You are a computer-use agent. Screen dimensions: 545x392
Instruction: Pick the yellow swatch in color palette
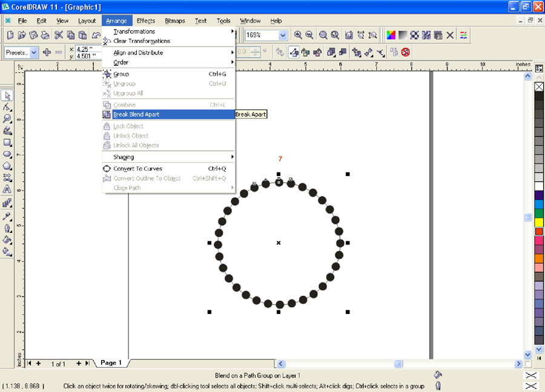click(x=539, y=222)
